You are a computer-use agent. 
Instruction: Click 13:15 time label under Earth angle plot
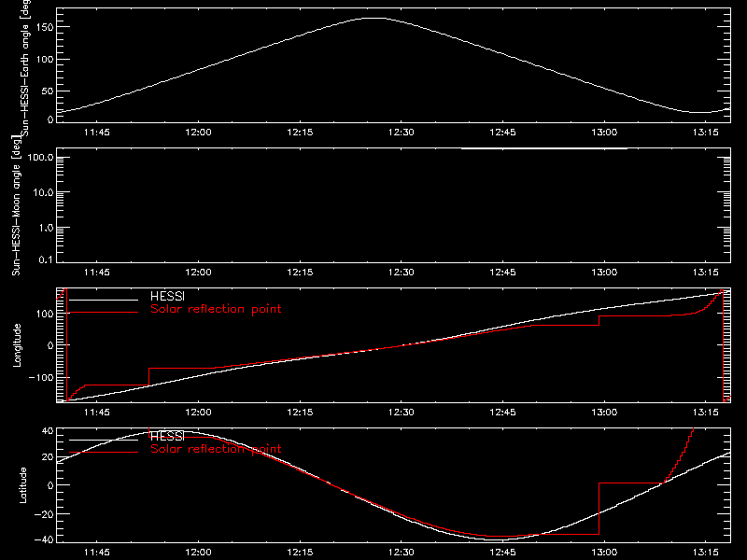(x=706, y=133)
